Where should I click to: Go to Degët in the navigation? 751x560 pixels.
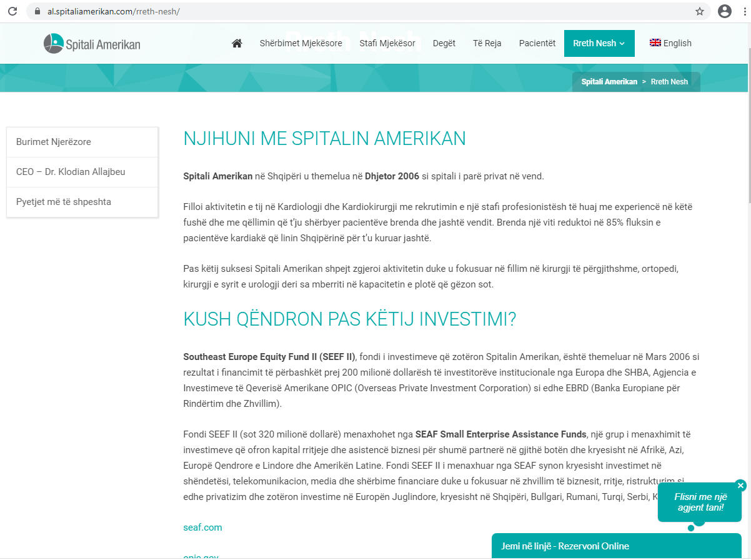(444, 43)
